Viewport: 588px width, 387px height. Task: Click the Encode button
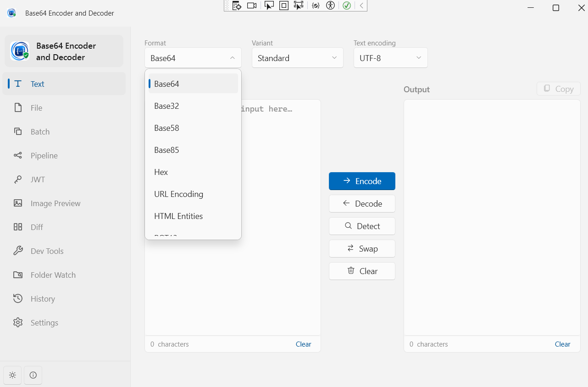(362, 181)
